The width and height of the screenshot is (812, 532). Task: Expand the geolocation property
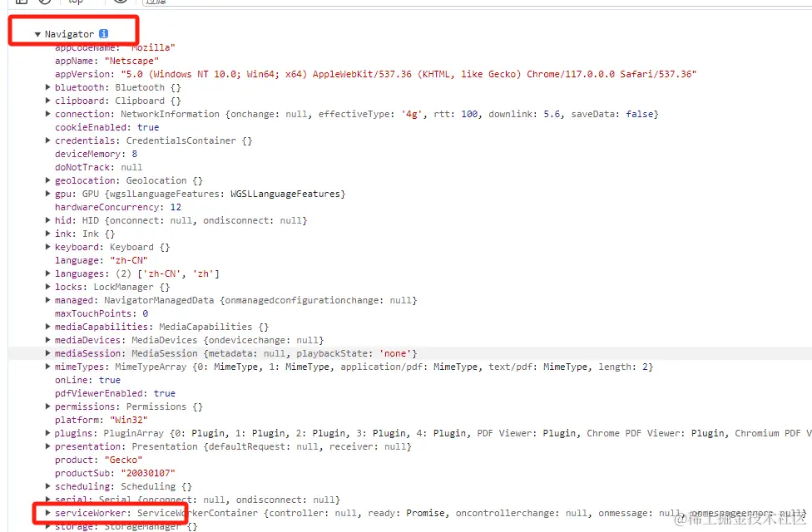[x=47, y=180]
